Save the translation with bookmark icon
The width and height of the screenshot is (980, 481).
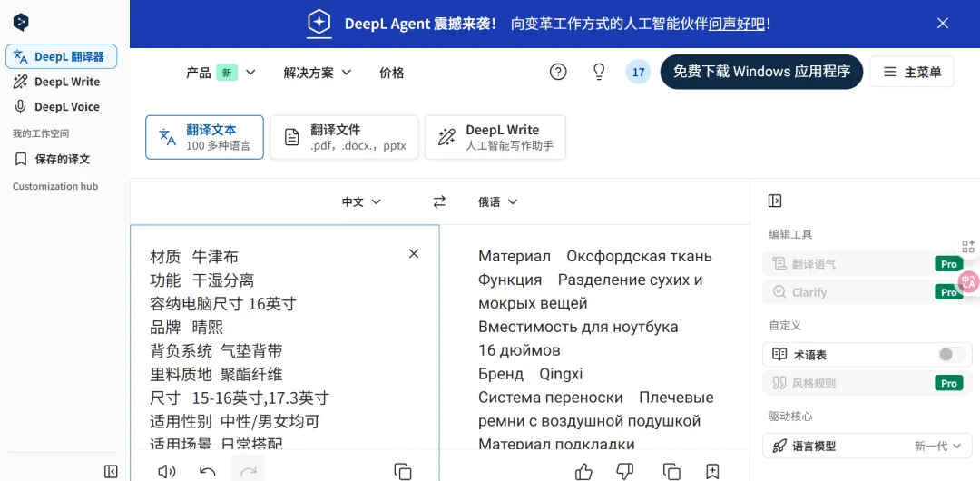[712, 472]
